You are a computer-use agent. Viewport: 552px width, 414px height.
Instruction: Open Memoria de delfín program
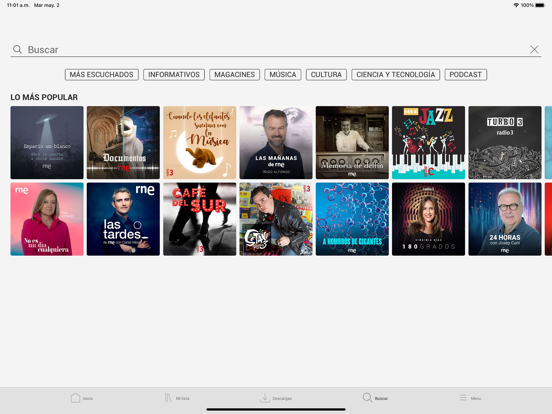352,143
